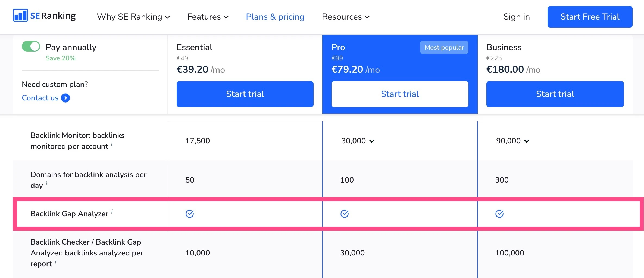Start trial for the Essential plan
644x278 pixels.
(245, 94)
